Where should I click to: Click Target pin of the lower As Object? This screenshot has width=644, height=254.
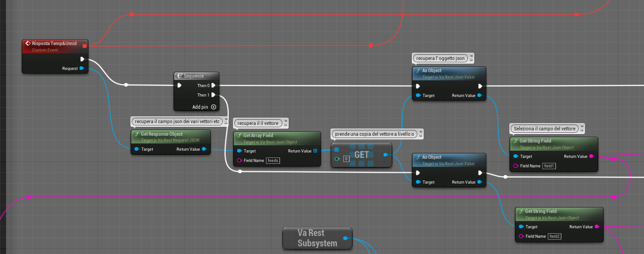pos(418,182)
